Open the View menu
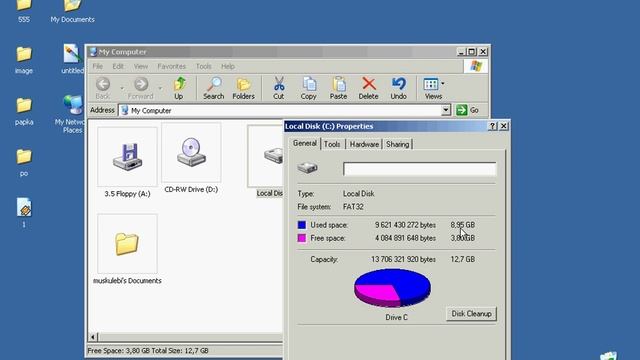The image size is (640, 360). 140,66
